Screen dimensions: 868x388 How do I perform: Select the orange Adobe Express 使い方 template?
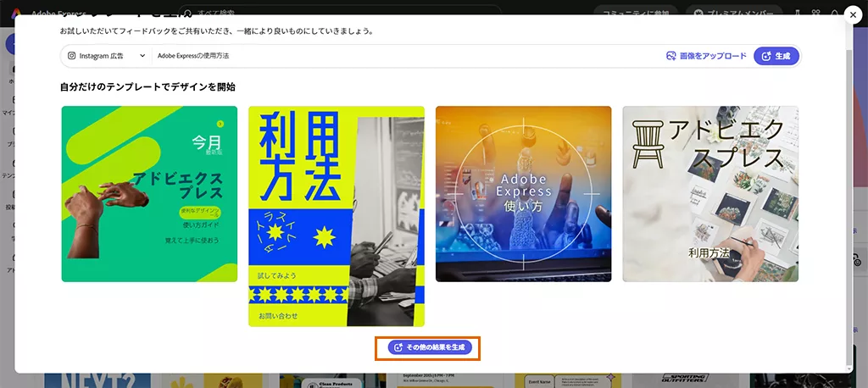(x=524, y=194)
